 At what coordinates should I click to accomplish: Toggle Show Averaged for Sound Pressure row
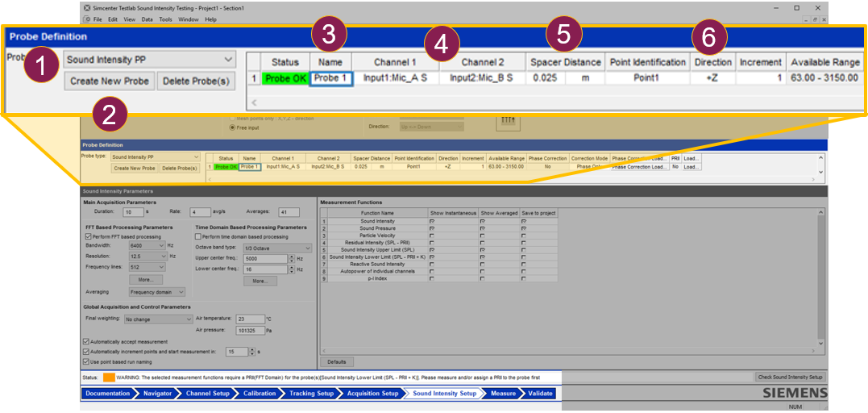(482, 228)
